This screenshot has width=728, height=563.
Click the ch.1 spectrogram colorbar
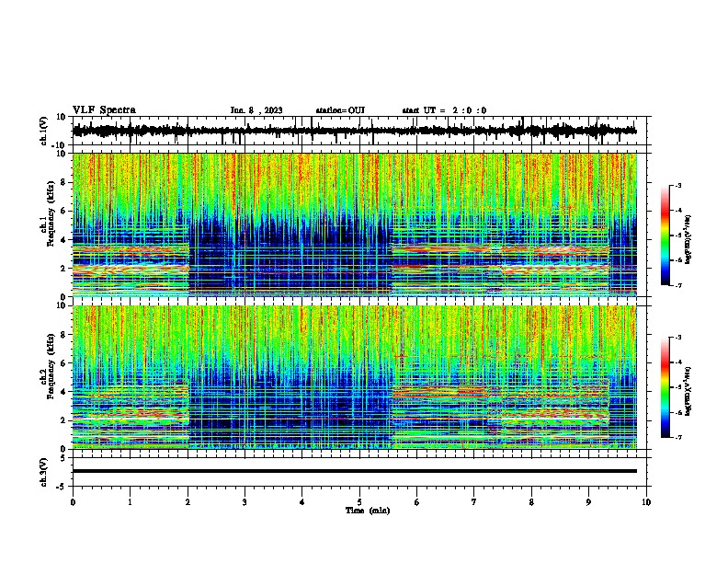665,235
